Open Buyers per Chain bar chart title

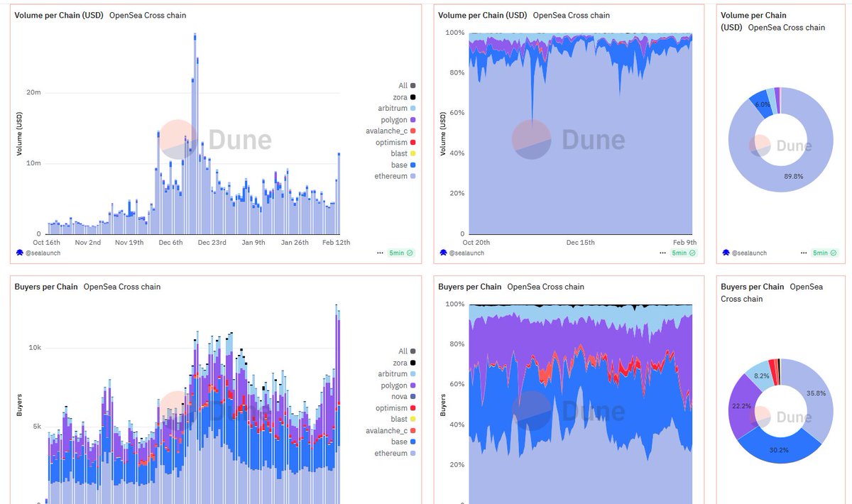pos(46,287)
